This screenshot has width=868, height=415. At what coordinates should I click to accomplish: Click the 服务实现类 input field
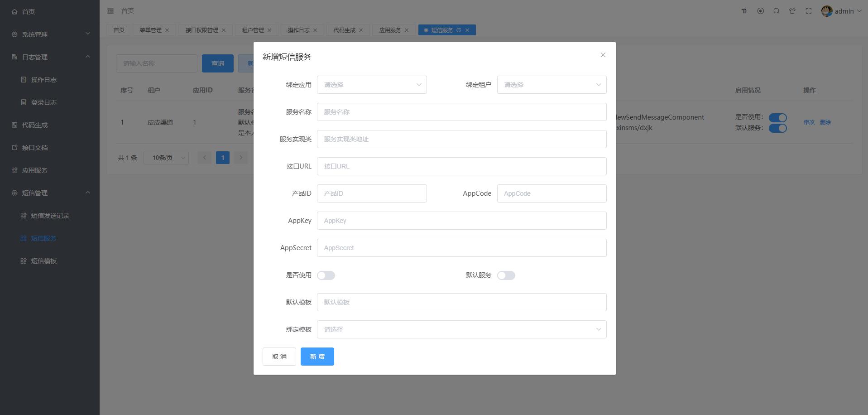point(462,139)
